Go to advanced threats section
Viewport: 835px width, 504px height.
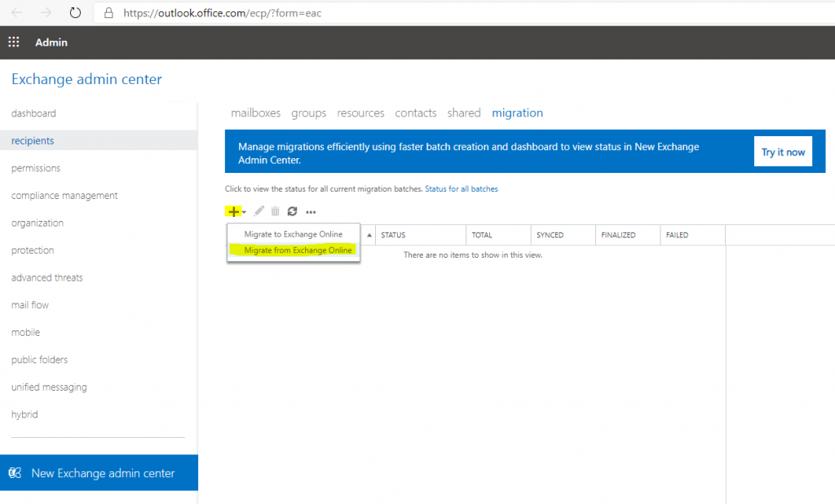(46, 277)
